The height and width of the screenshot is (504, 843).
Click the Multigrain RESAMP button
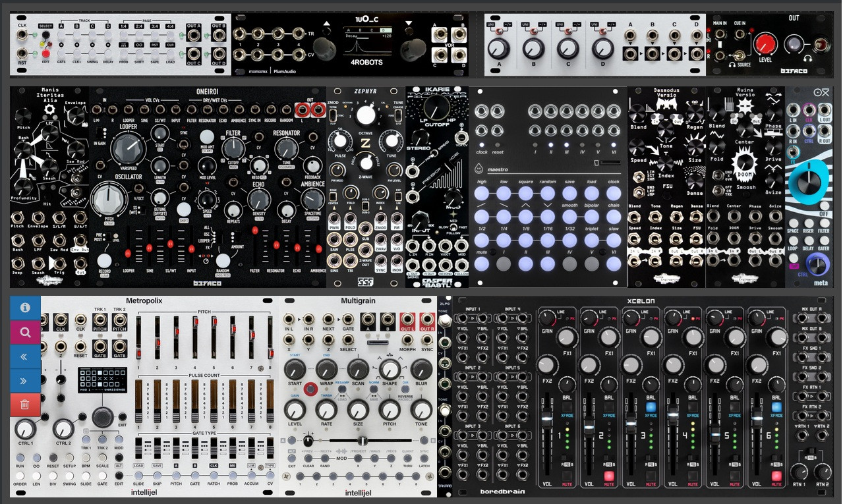click(x=341, y=390)
